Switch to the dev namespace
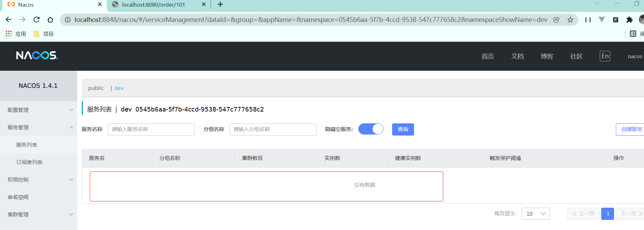The width and height of the screenshot is (644, 230). [119, 88]
